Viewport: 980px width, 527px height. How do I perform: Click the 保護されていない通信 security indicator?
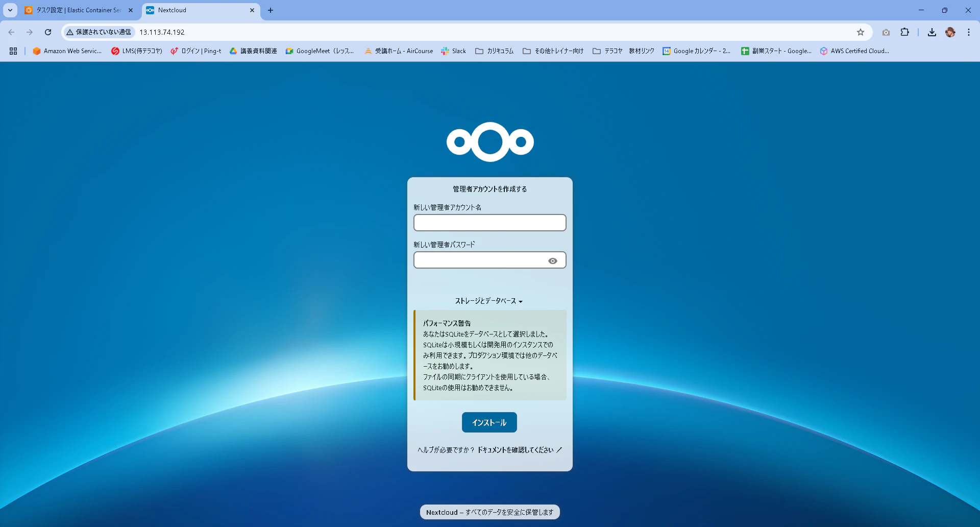(99, 32)
